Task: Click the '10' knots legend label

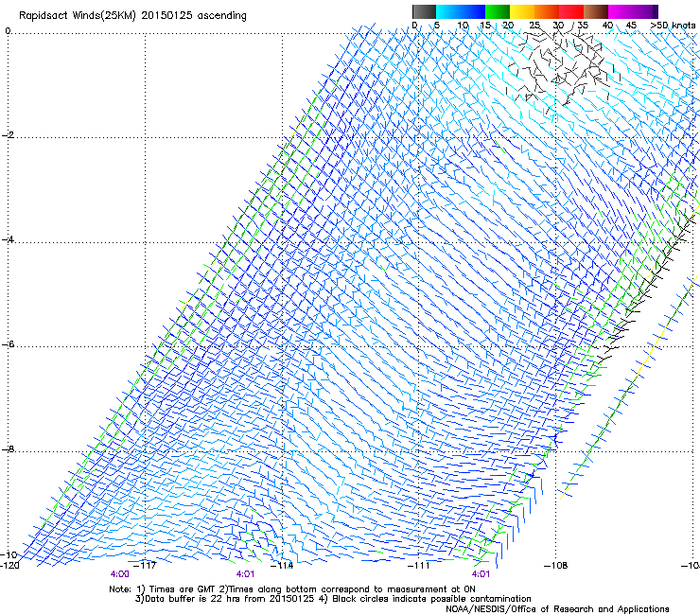Action: click(x=463, y=26)
